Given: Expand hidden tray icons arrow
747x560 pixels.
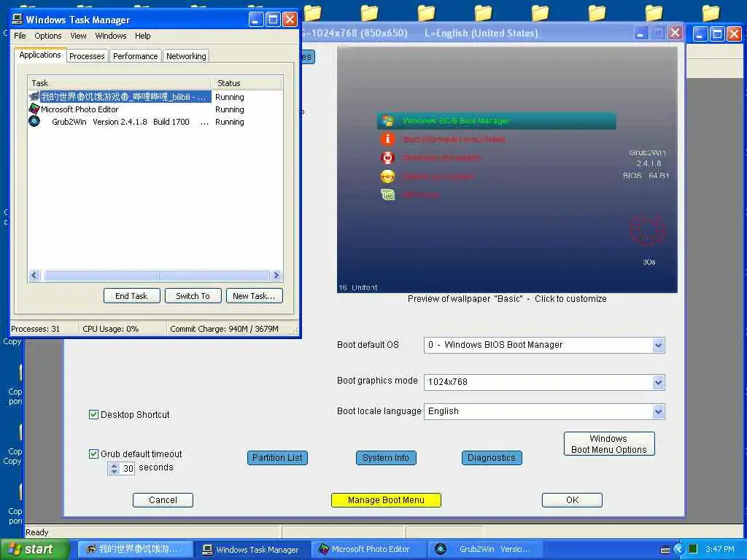Looking at the screenshot, I should pyautogui.click(x=679, y=549).
